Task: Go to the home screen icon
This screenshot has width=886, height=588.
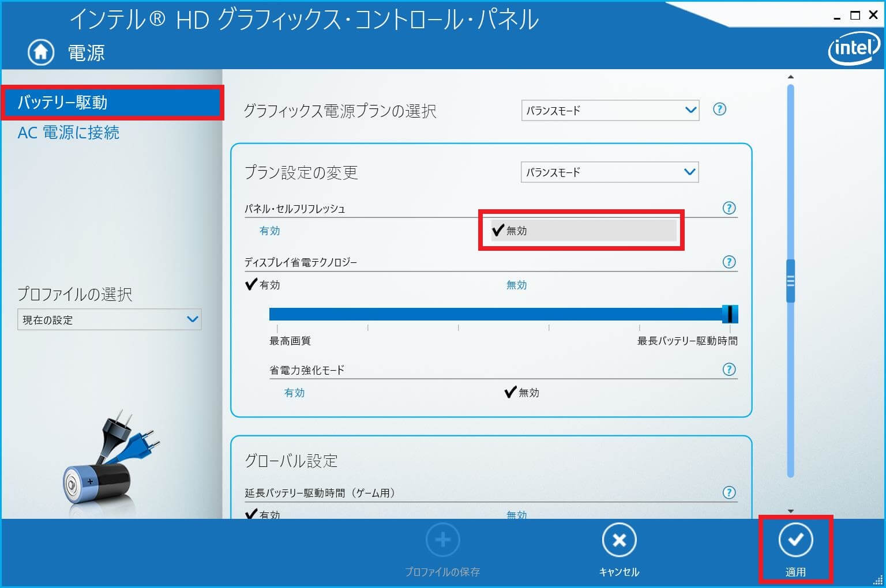Action: 40,52
